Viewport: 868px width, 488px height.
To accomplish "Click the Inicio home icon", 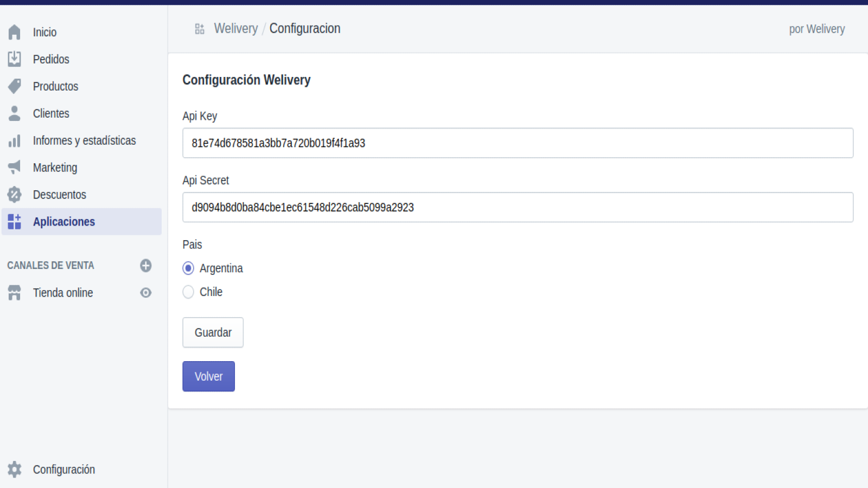I will point(15,32).
